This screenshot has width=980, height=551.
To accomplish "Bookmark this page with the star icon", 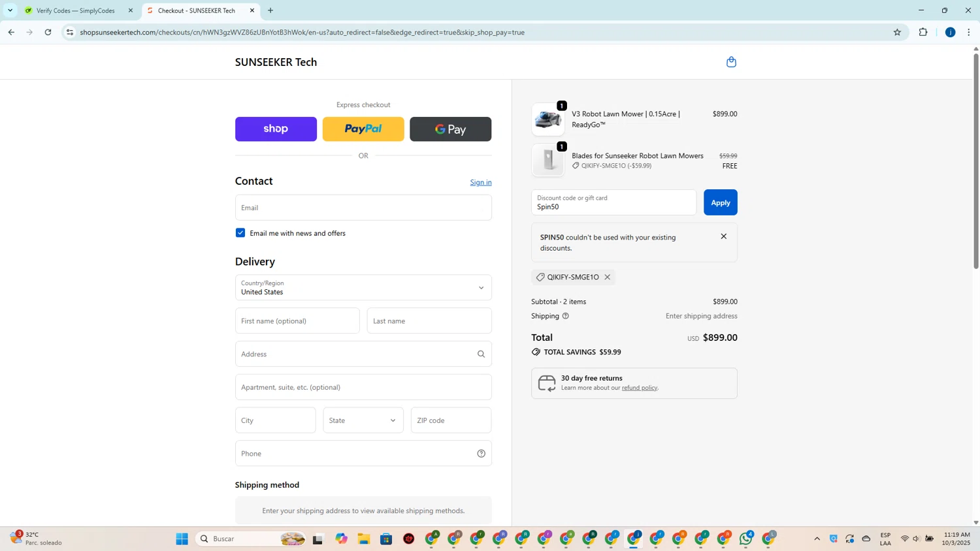I will click(x=897, y=32).
